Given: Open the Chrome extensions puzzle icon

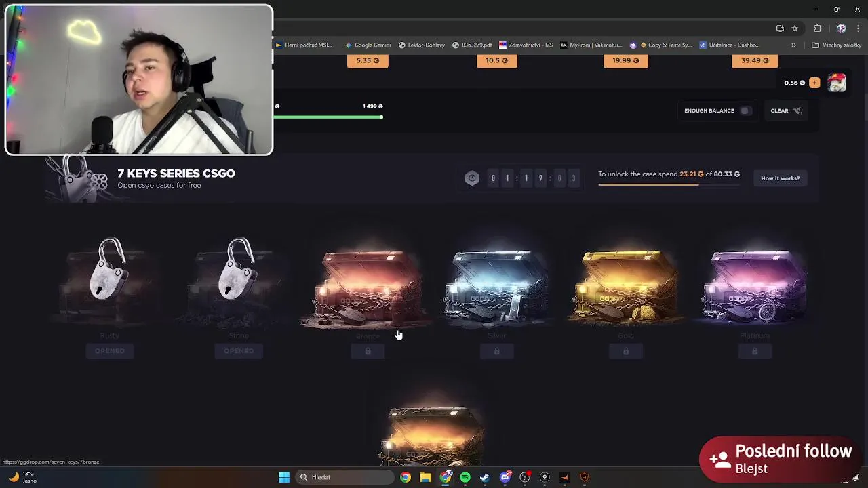Looking at the screenshot, I should tap(817, 28).
